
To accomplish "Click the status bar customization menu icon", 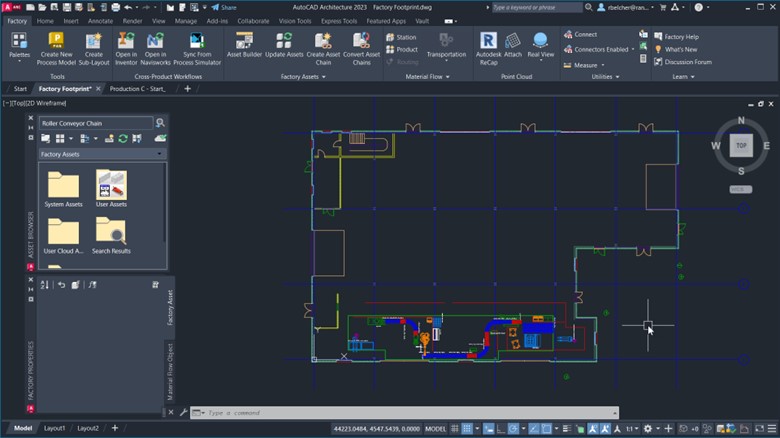I will [x=772, y=429].
